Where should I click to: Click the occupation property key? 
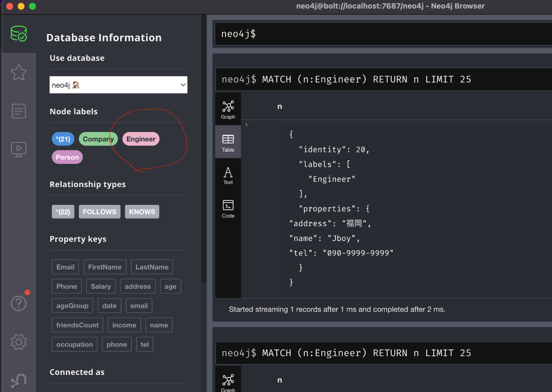coord(75,344)
